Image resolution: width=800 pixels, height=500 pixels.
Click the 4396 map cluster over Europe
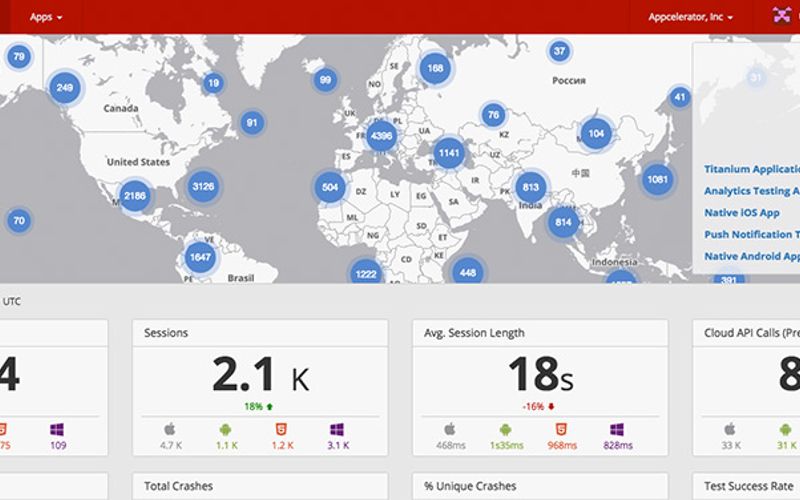pyautogui.click(x=381, y=135)
